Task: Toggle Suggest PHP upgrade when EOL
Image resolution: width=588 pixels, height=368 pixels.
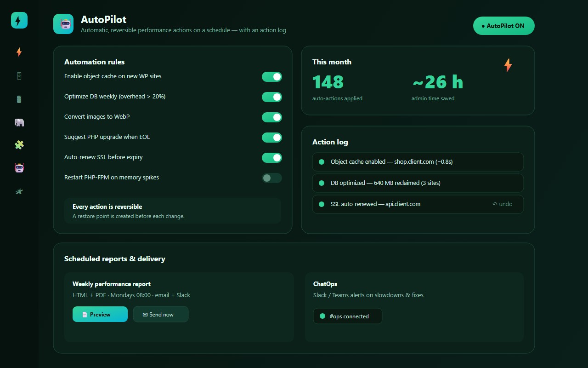Action: tap(272, 138)
